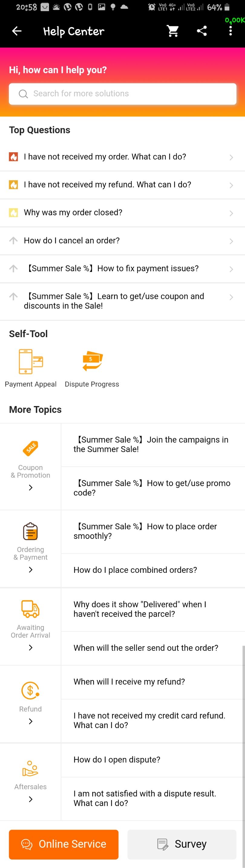Open "How do I cancel an order?" question

[122, 241]
